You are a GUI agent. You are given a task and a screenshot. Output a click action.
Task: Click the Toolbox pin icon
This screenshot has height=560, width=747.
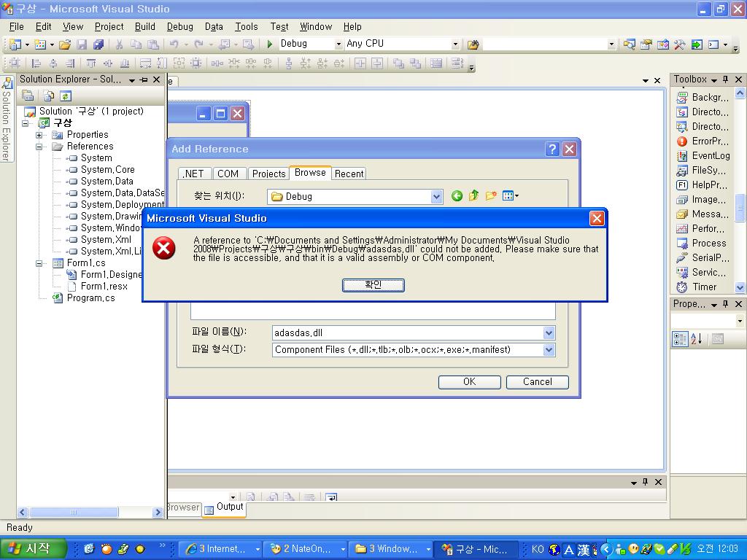726,79
